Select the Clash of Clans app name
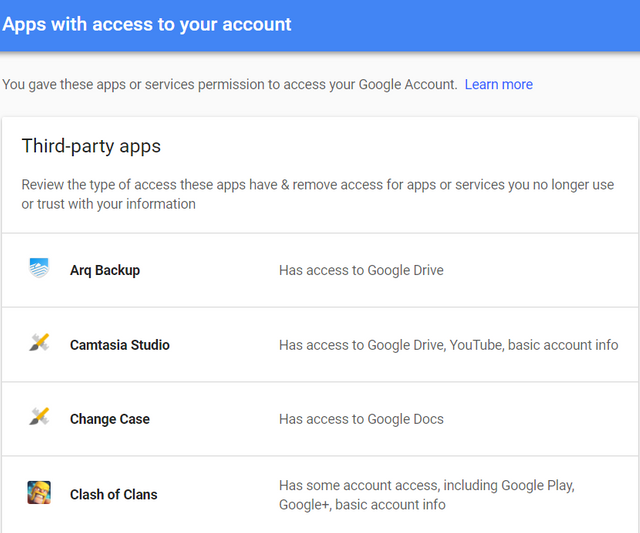The height and width of the screenshot is (533, 640). [113, 495]
